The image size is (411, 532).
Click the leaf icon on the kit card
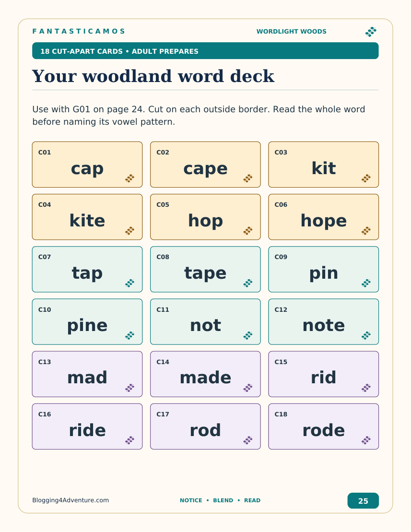click(x=366, y=178)
